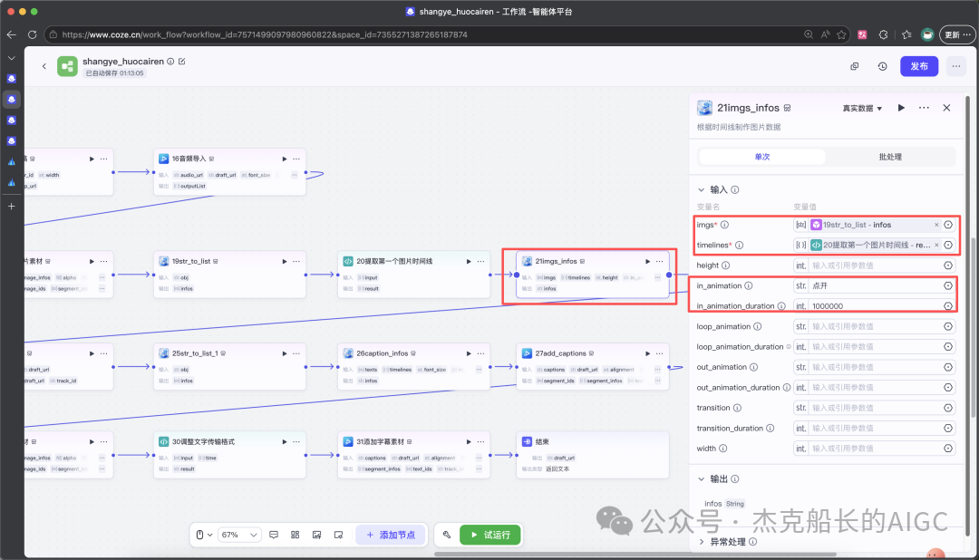Reload the page with the browser refresh icon

[x=32, y=34]
